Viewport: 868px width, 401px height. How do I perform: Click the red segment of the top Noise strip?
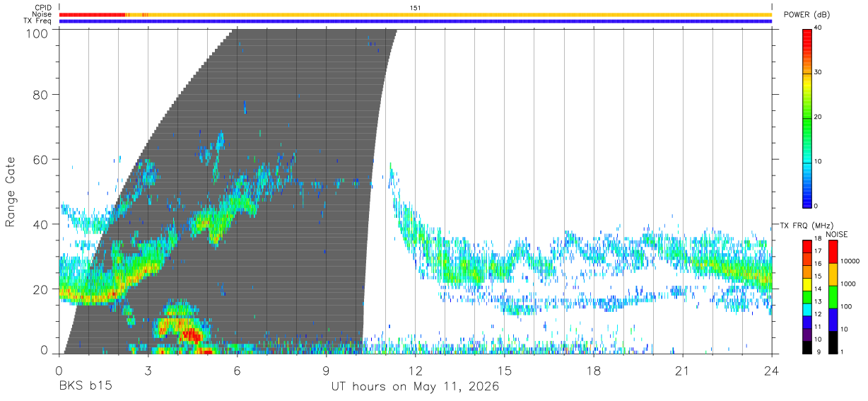point(92,14)
